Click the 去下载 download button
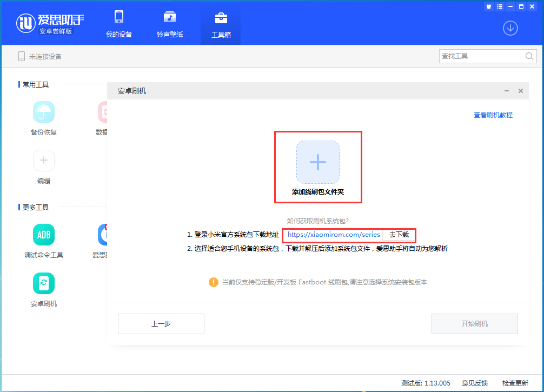This screenshot has height=392, width=544. (399, 235)
